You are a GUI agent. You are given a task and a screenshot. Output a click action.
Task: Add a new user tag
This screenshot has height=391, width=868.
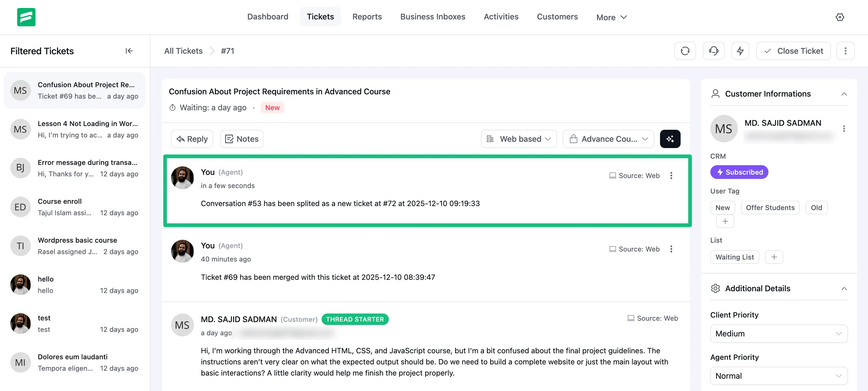click(x=725, y=221)
